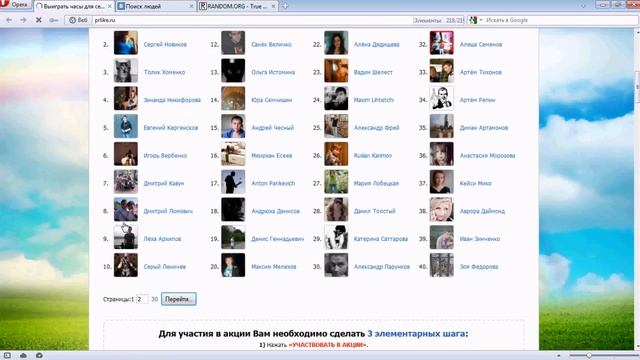640x360 pixels.
Task: Click avatar of participant number 8
Action: click(125, 209)
